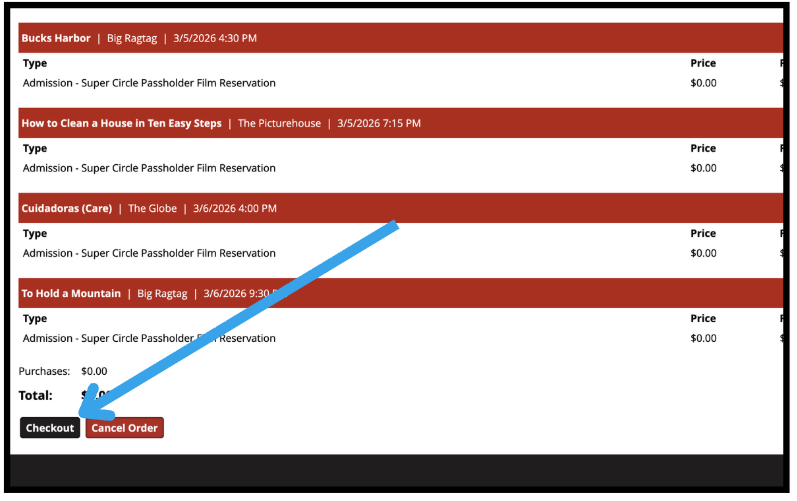The image size is (797, 501).
Task: Click the admission type under Cuidadoras (Care)
Action: [149, 253]
